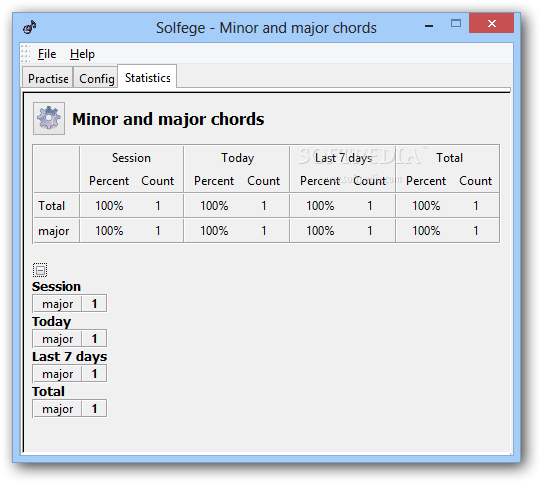This screenshot has height=483, width=541.
Task: Click the Total row label in the table
Action: (51, 206)
